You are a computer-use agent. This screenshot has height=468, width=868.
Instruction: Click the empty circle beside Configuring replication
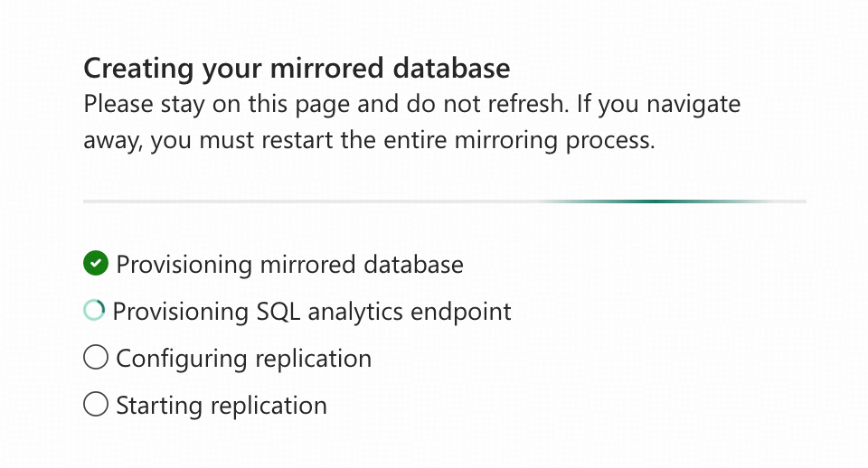(x=95, y=358)
